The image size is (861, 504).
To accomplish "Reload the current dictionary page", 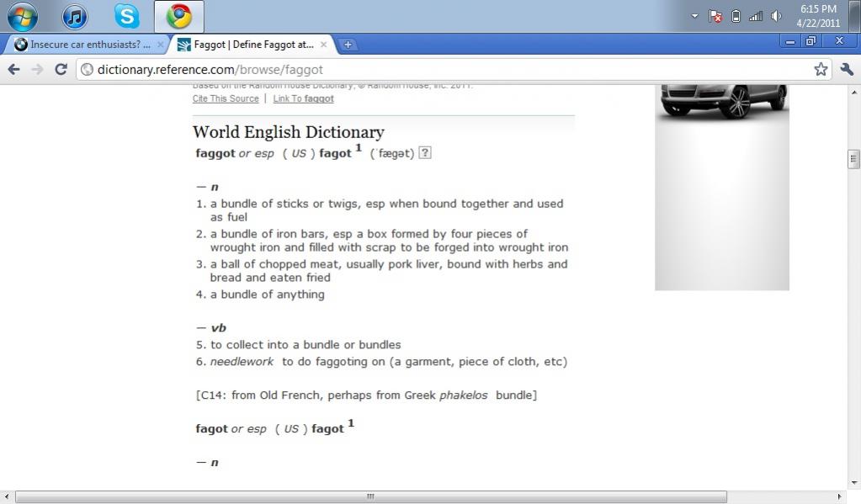I will click(x=61, y=70).
